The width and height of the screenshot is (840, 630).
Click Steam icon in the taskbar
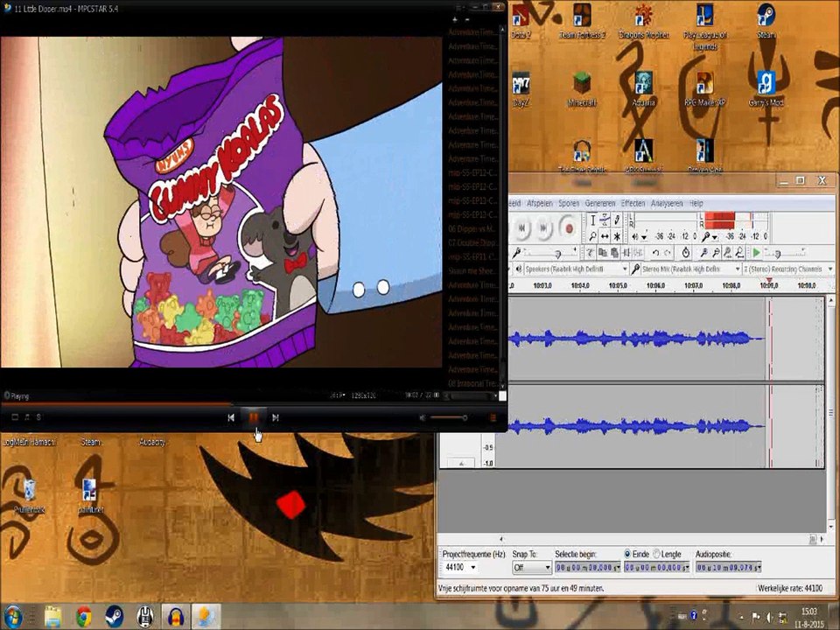pyautogui.click(x=114, y=617)
